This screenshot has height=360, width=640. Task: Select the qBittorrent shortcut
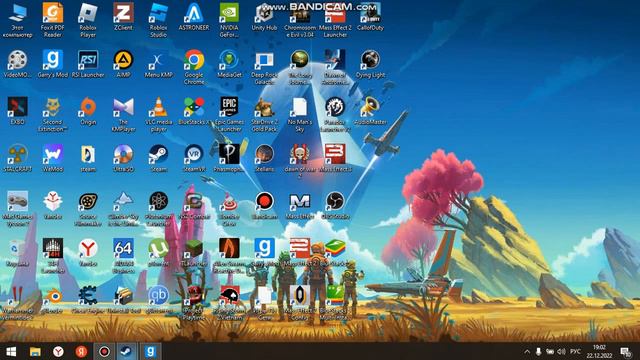point(158,299)
